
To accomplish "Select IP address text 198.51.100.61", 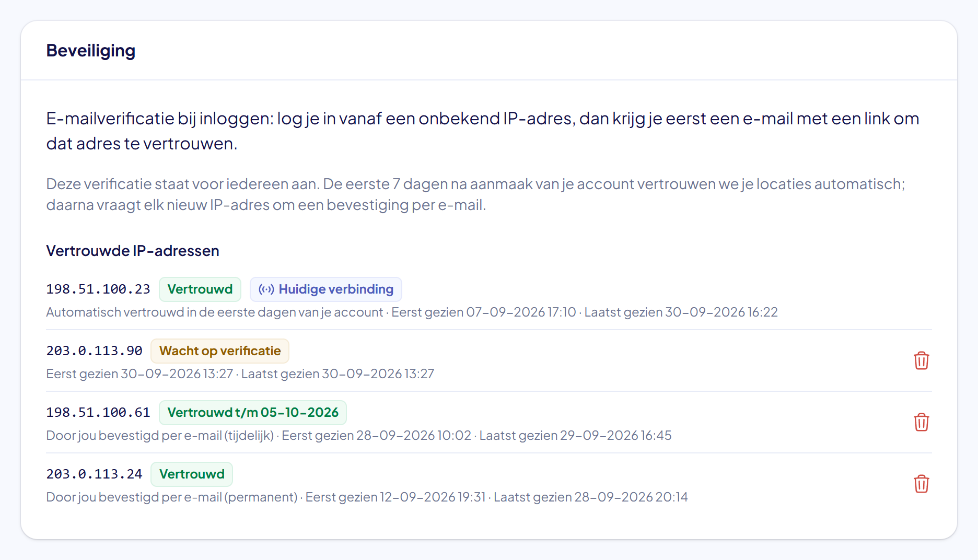I will [x=98, y=413].
